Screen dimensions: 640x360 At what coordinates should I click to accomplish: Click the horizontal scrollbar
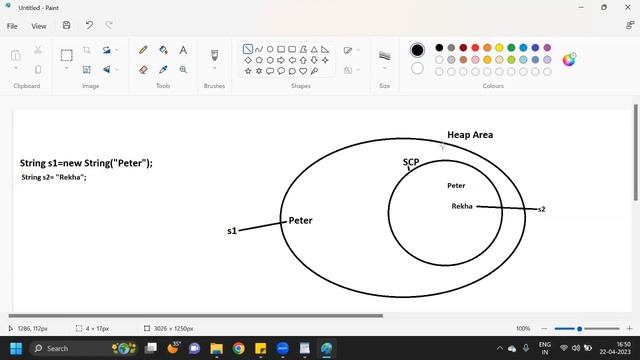(196, 316)
